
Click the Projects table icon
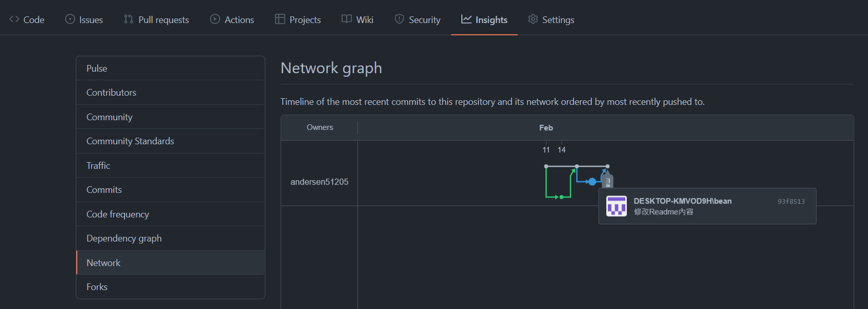(280, 19)
